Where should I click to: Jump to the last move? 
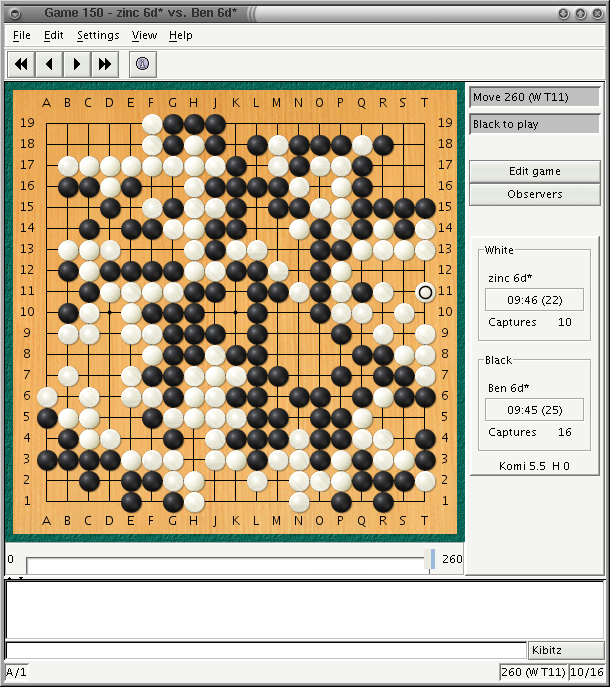click(105, 64)
